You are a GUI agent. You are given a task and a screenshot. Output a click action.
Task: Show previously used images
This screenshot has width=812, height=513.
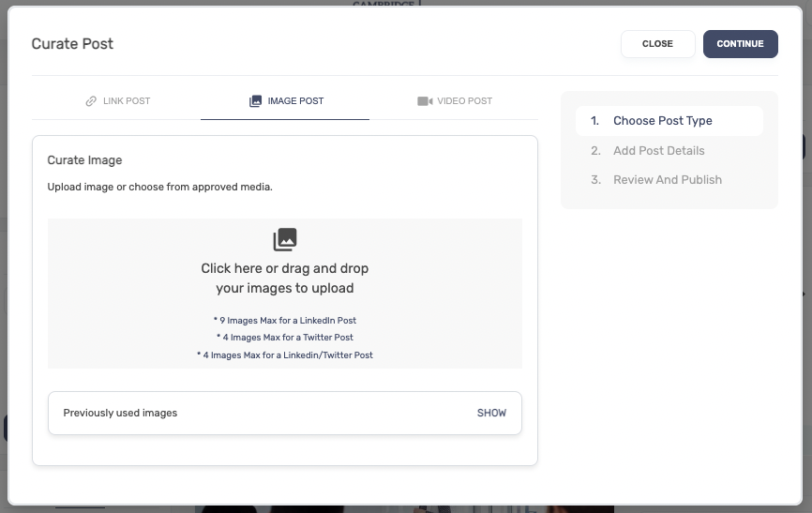click(491, 413)
